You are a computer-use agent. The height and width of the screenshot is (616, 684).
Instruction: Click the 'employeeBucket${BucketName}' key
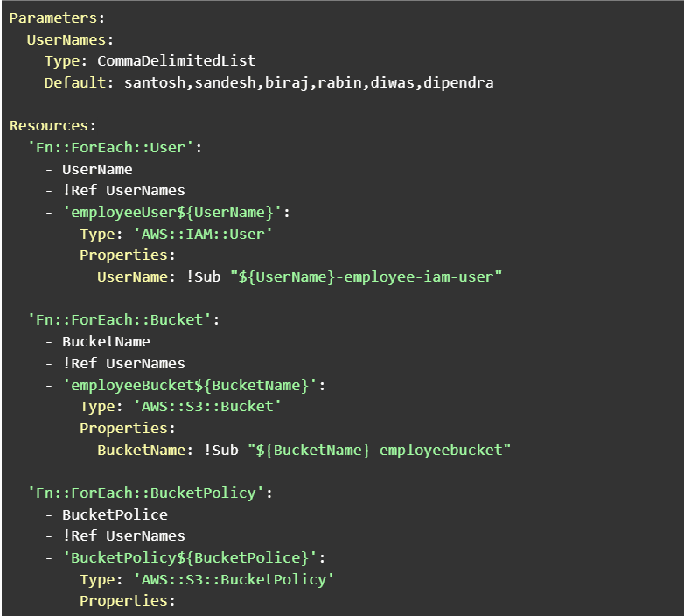pos(190,386)
